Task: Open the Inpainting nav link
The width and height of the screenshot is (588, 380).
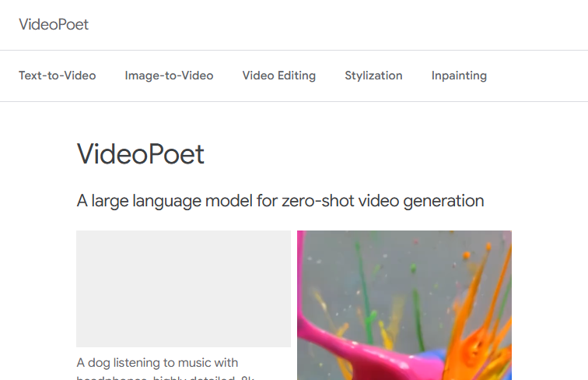Action: 459,76
